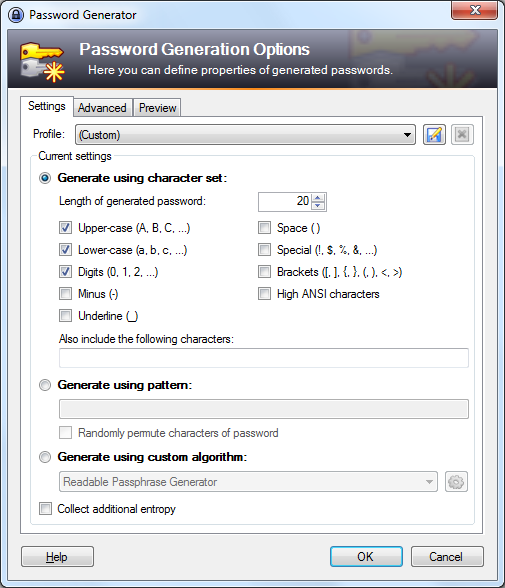The width and height of the screenshot is (505, 588).
Task: Click the lock icon in title bar
Action: (x=16, y=15)
